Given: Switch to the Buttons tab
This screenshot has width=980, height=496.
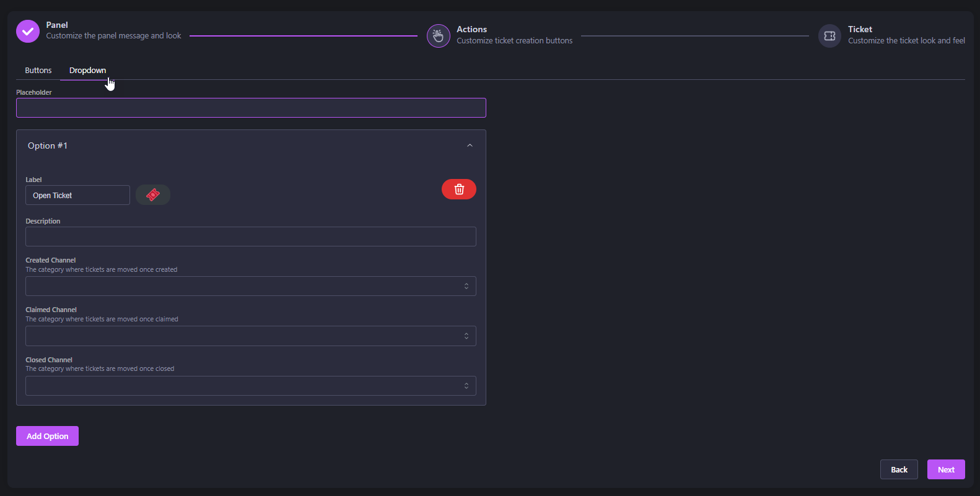Looking at the screenshot, I should 38,71.
